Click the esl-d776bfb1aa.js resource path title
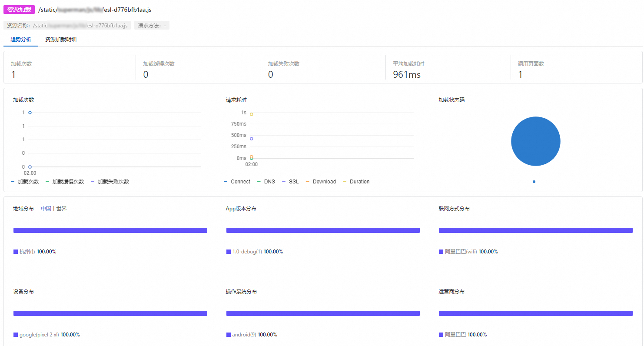The height and width of the screenshot is (346, 644). (x=95, y=10)
